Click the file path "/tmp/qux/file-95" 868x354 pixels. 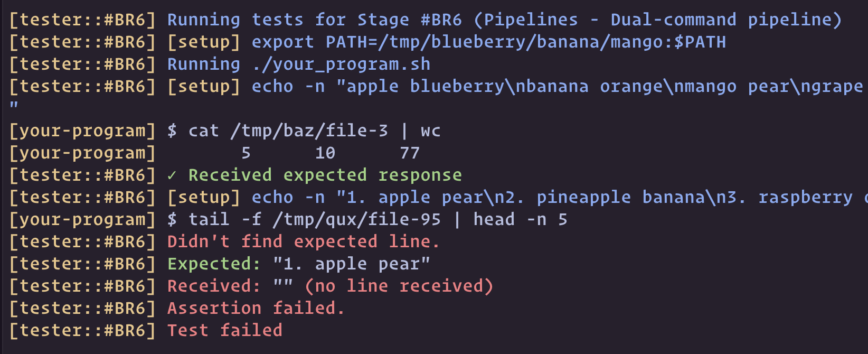click(356, 219)
